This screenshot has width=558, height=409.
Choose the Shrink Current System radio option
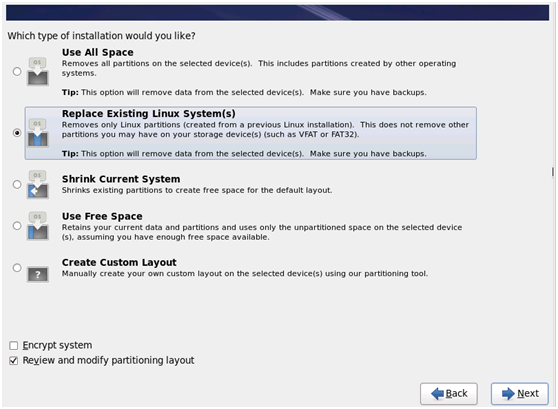coord(17,184)
